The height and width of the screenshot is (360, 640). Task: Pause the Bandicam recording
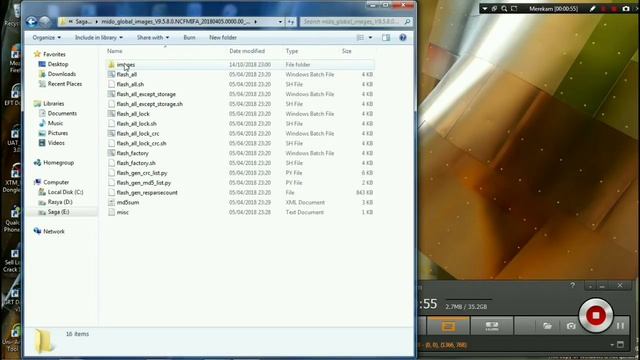[x=620, y=326]
